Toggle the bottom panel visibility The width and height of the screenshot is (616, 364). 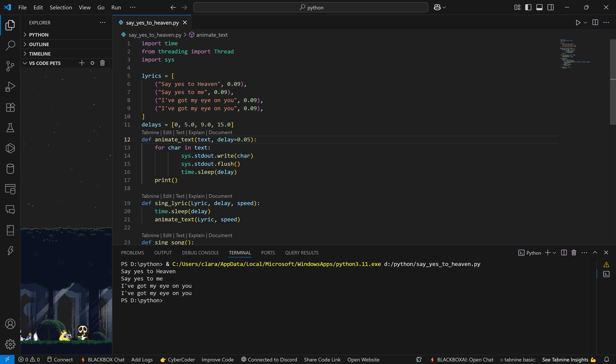click(539, 7)
